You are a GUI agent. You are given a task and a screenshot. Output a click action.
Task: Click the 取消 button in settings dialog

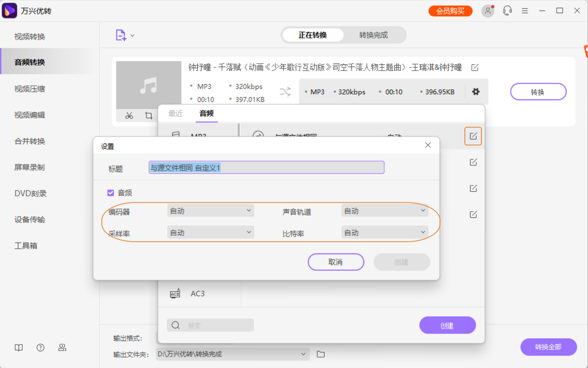pos(336,262)
